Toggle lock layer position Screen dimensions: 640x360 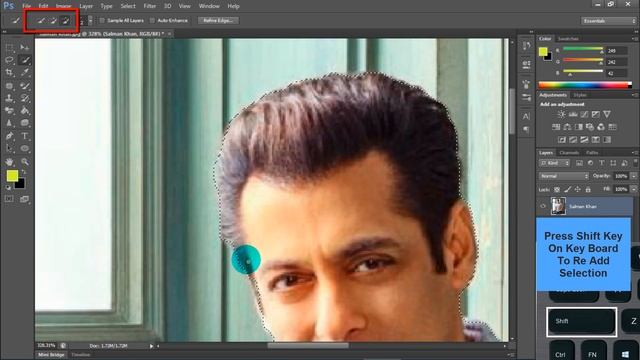point(578,189)
